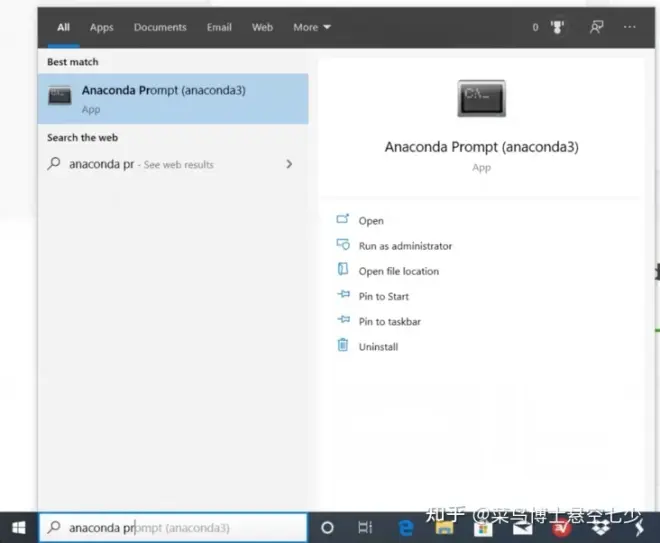
Task: Choose Run as administrator
Action: click(405, 246)
